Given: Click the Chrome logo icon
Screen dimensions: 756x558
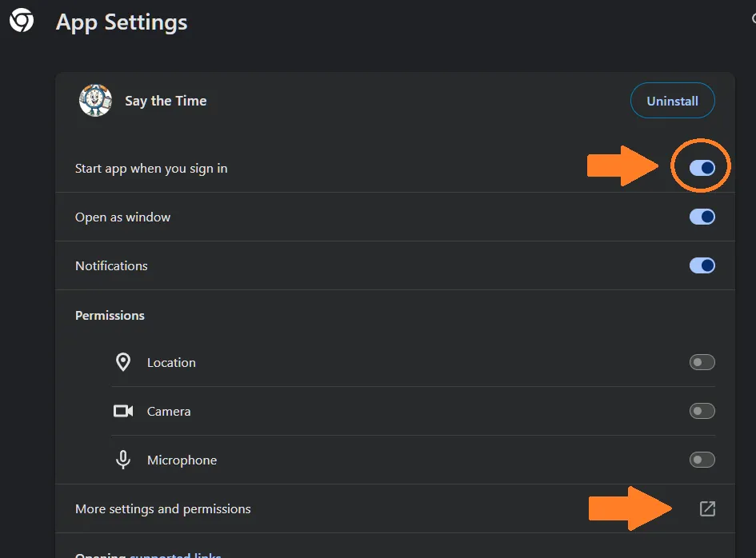Looking at the screenshot, I should pyautogui.click(x=22, y=21).
